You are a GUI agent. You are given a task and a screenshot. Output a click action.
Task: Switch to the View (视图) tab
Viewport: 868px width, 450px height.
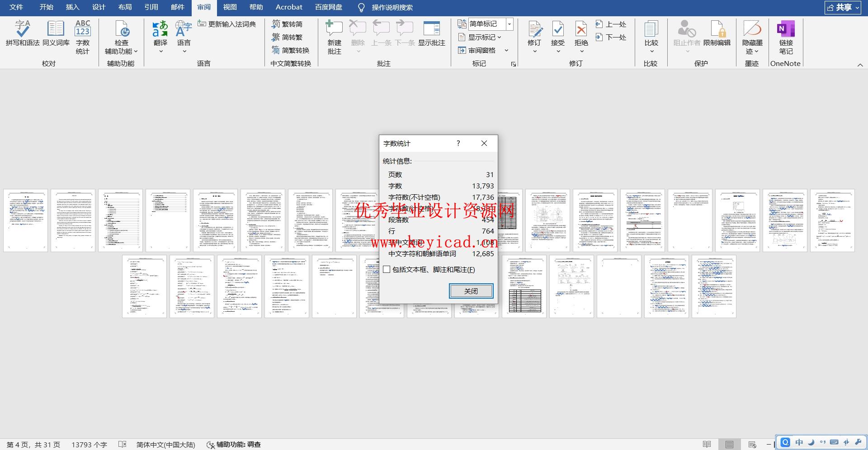pos(230,7)
